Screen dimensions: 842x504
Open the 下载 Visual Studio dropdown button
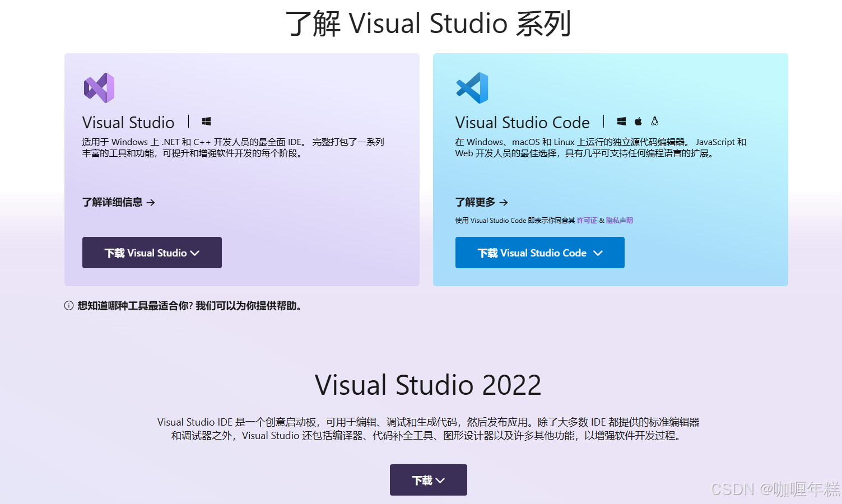152,253
